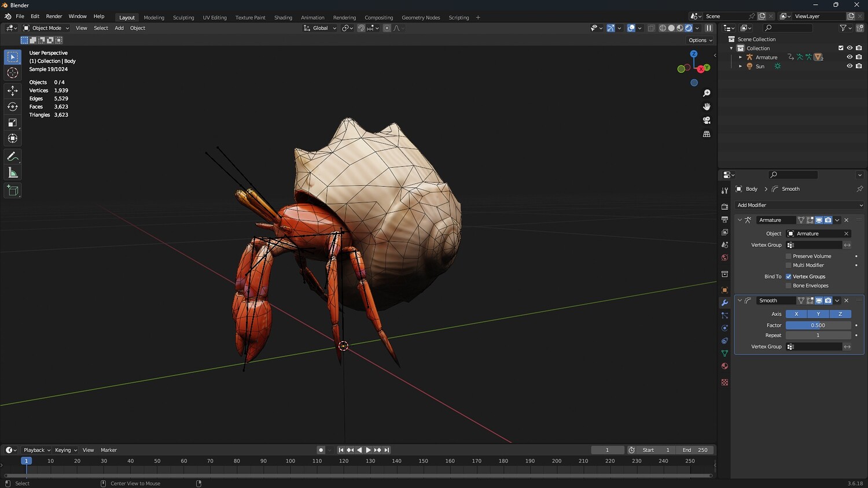The width and height of the screenshot is (868, 488).
Task: Click frame 100 on the timeline
Action: pos(290,461)
